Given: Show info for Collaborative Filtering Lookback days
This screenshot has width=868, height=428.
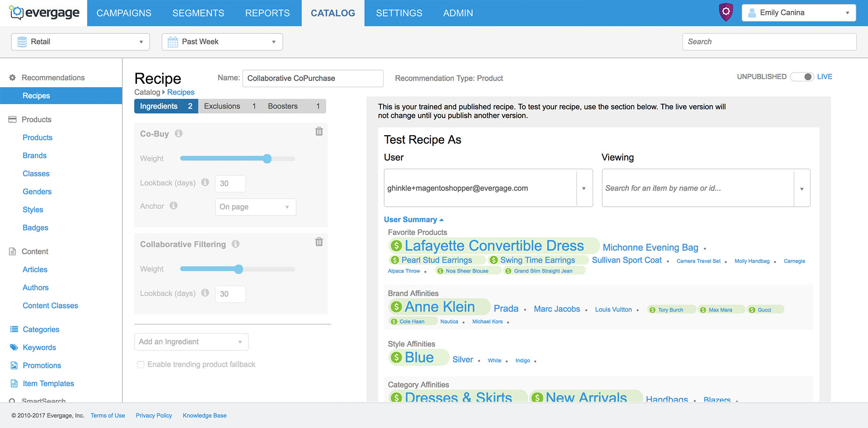Looking at the screenshot, I should point(205,293).
